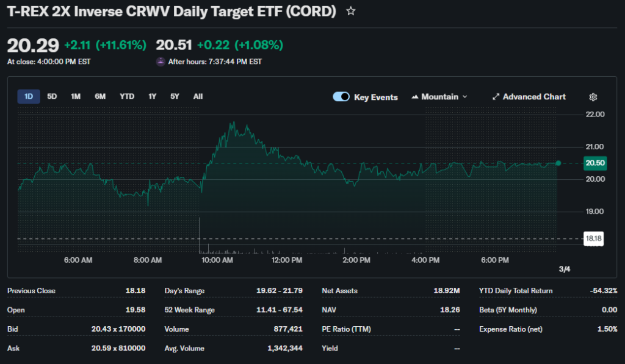The height and width of the screenshot is (364, 625).
Task: Select the 1M chart range
Action: [76, 96]
